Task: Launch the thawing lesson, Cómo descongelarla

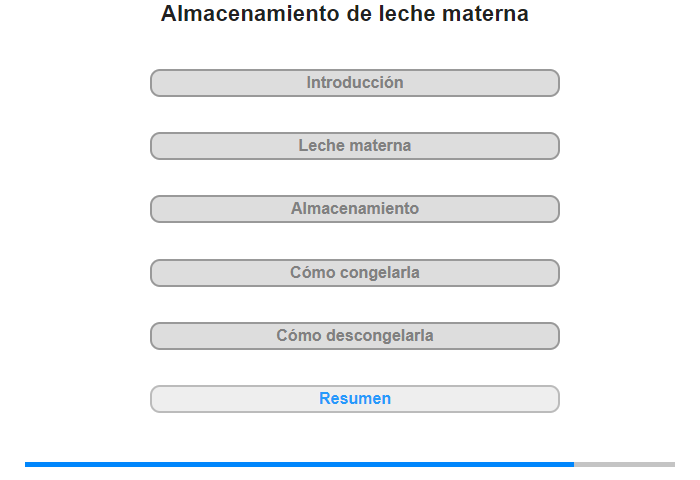Action: [355, 336]
